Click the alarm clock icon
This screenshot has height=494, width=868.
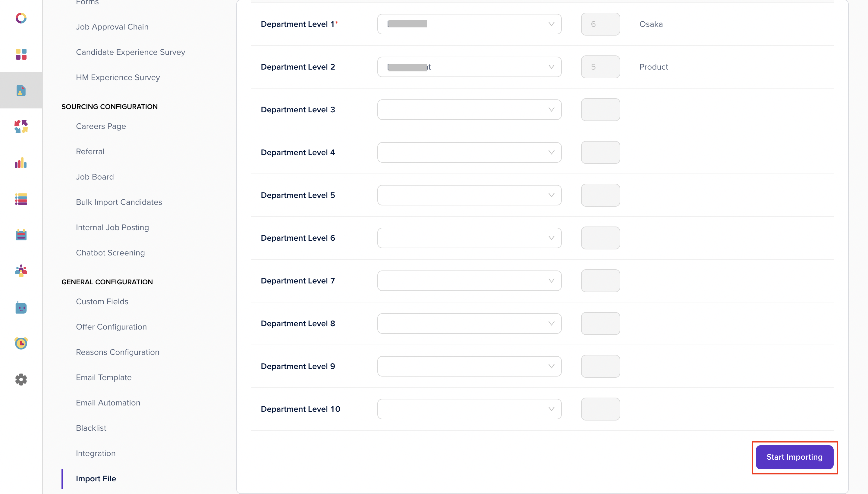click(x=21, y=343)
